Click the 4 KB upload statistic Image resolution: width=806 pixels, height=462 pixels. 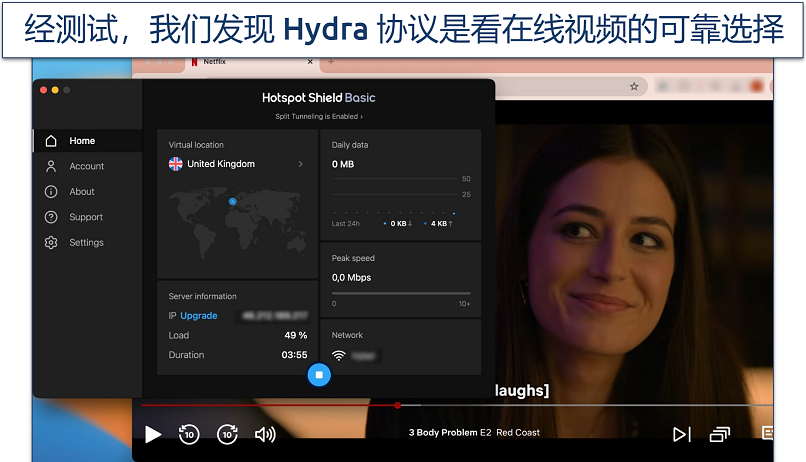coord(438,224)
